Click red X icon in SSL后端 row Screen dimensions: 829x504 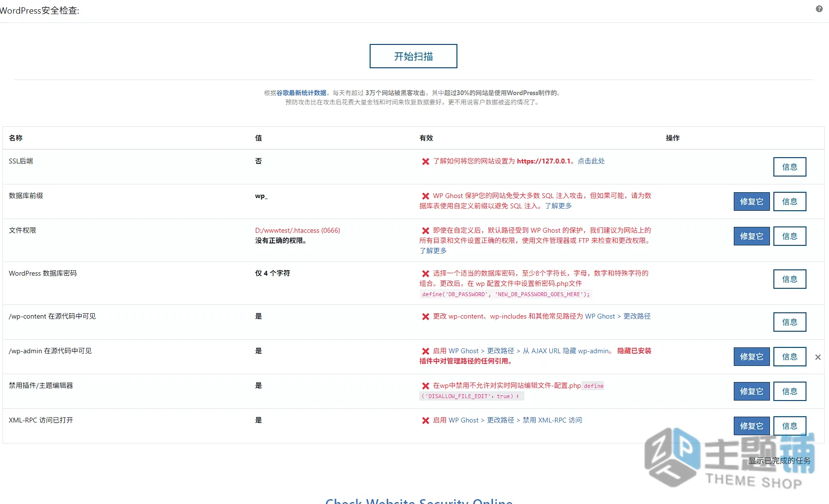coord(426,161)
